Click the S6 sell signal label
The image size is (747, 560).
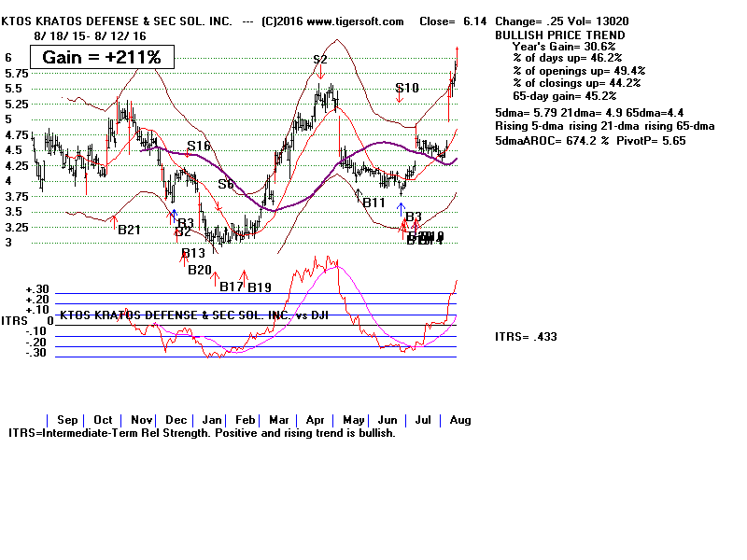(x=226, y=184)
